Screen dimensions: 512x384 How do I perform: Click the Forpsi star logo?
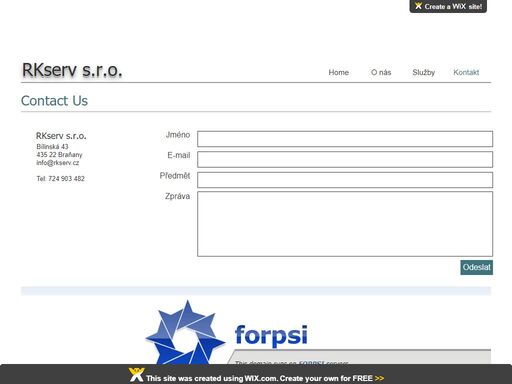tap(185, 332)
